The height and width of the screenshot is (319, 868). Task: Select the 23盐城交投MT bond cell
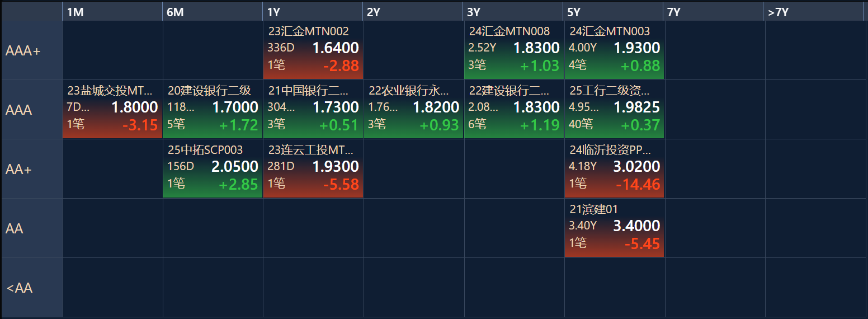tap(112, 110)
